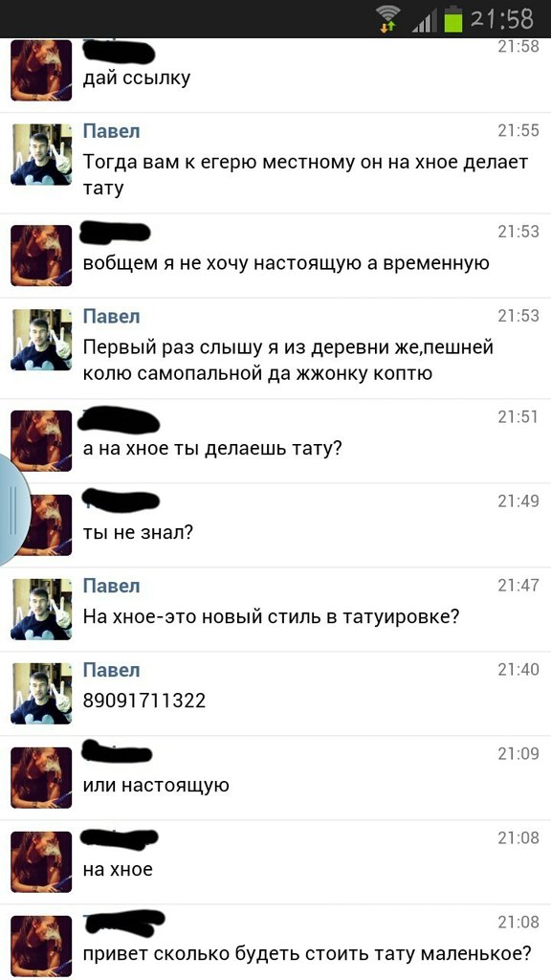Open Павел's avatar on 21:55 message
The height and width of the screenshot is (980, 551).
(x=41, y=154)
